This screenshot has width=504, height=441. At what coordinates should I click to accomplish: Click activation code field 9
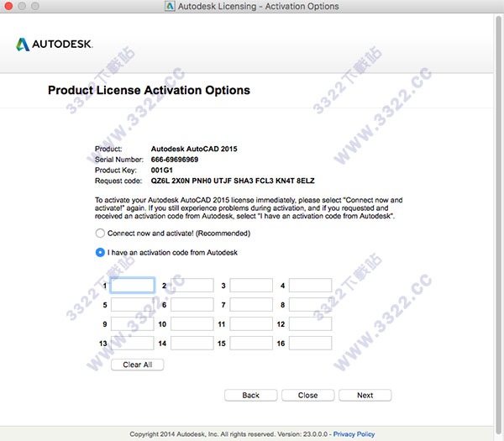click(x=133, y=324)
